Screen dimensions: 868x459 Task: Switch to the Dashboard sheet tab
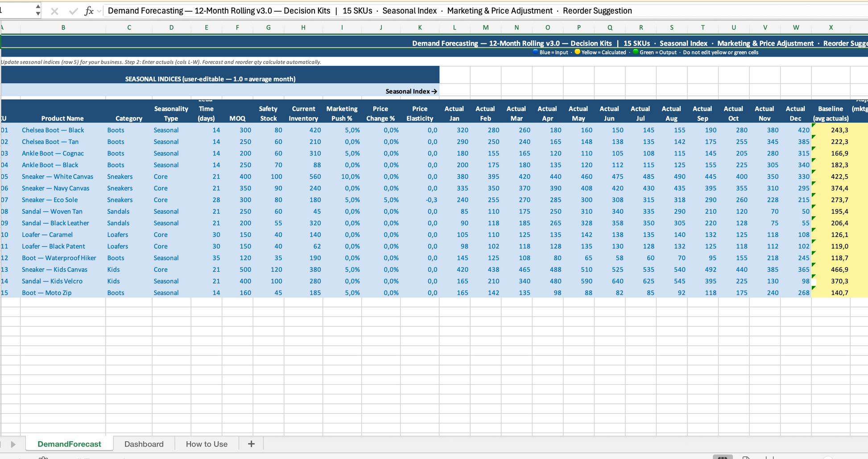[x=144, y=444]
